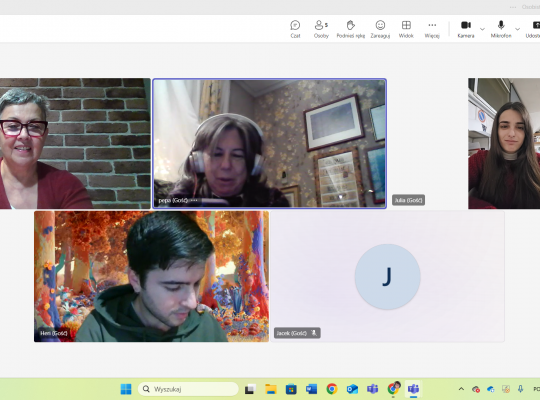Select the video tile right of Julia label
Viewport: 540px width, 400px height.
(504, 143)
